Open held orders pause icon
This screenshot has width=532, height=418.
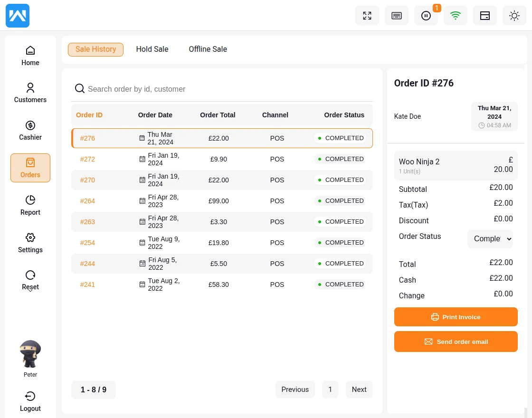pos(426,16)
